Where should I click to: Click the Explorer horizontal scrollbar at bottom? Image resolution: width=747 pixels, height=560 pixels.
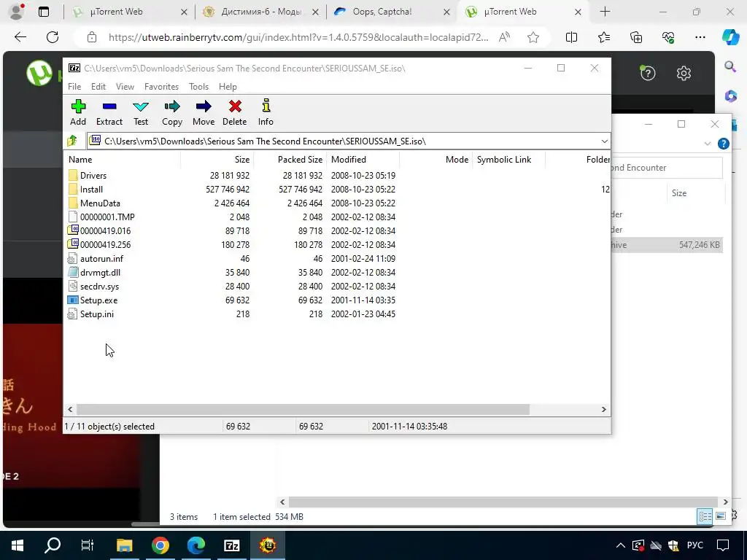point(503,502)
